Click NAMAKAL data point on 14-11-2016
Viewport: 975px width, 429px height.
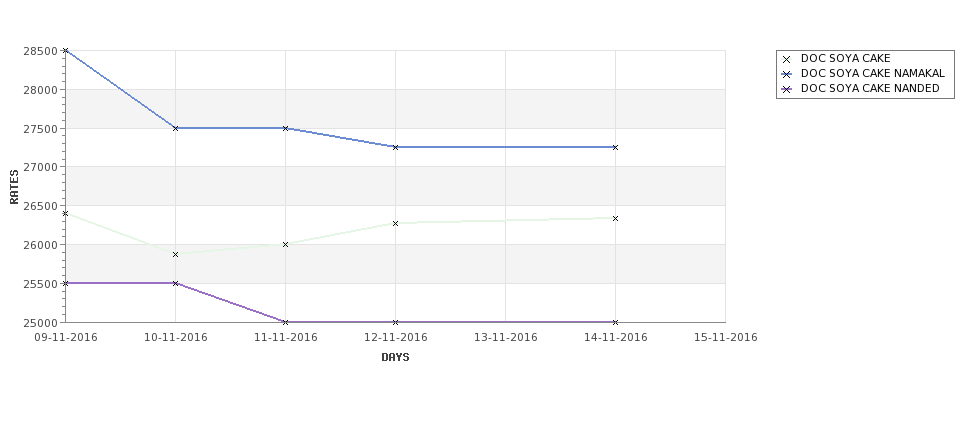[616, 147]
